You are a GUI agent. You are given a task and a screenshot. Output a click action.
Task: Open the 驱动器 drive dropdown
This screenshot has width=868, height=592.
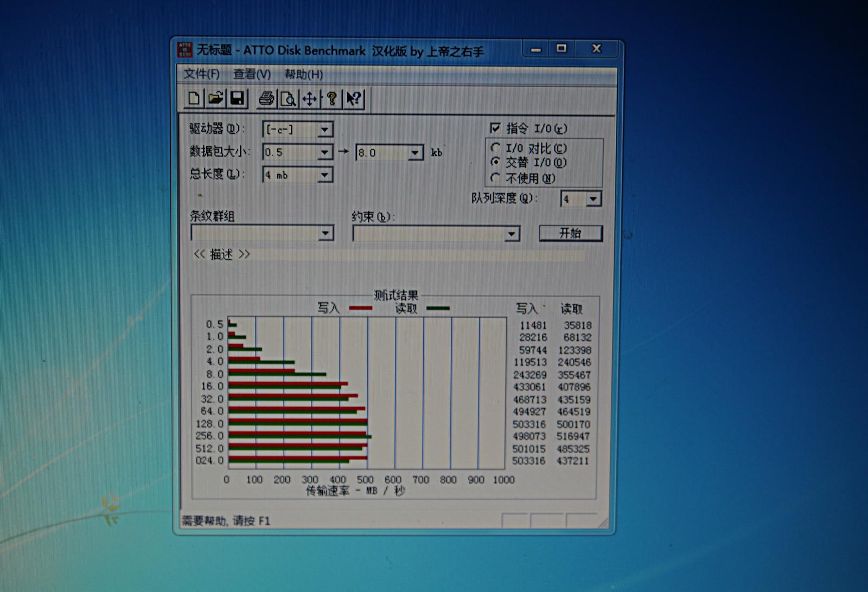point(324,130)
